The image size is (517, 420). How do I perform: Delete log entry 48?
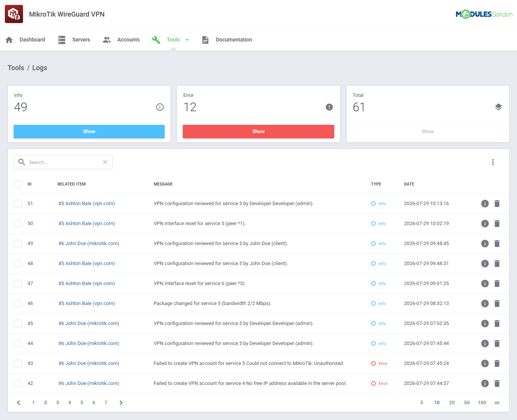point(497,264)
